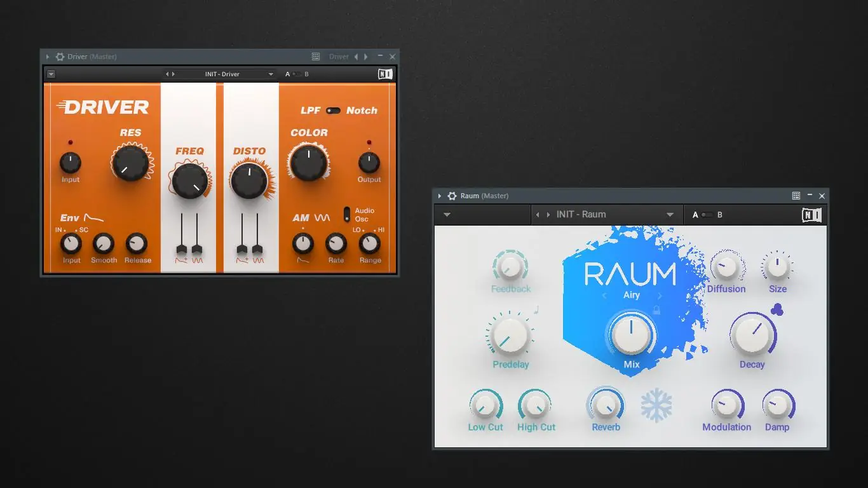Select previous preset in Raum header

[x=538, y=215]
